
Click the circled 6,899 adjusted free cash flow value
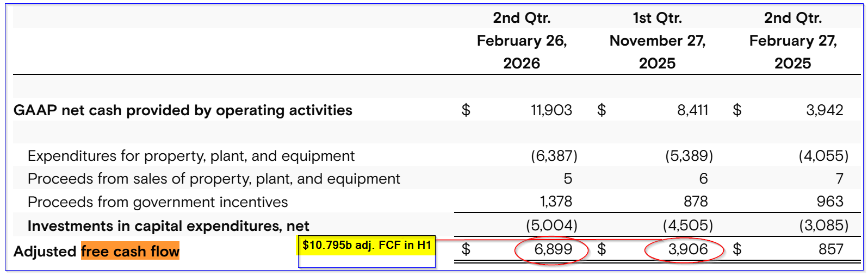coord(553,249)
